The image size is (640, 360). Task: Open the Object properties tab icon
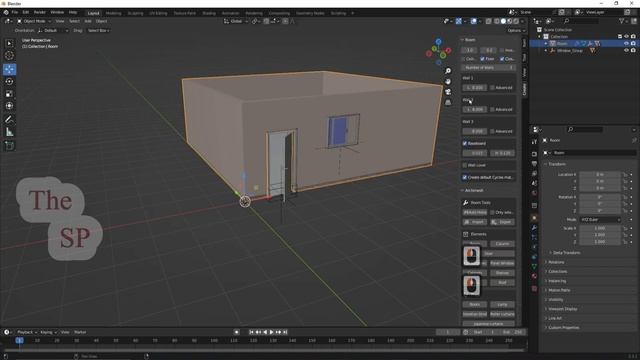tap(534, 218)
